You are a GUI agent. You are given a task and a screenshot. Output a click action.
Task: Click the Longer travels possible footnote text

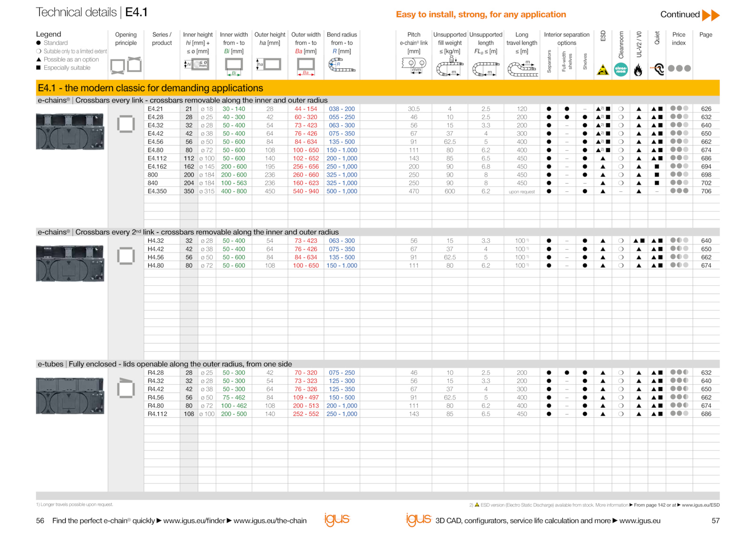pos(75,505)
